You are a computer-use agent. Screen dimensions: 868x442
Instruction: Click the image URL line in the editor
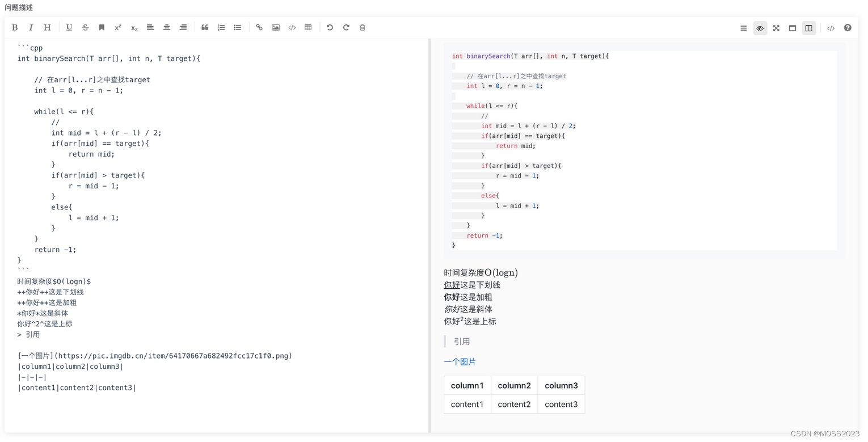tap(155, 356)
